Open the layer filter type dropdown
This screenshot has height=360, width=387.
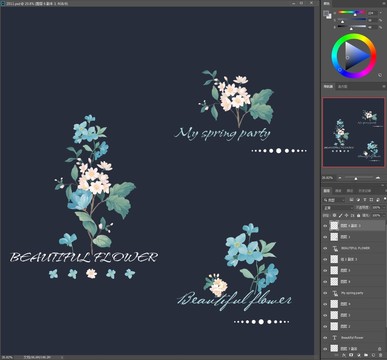(x=334, y=200)
